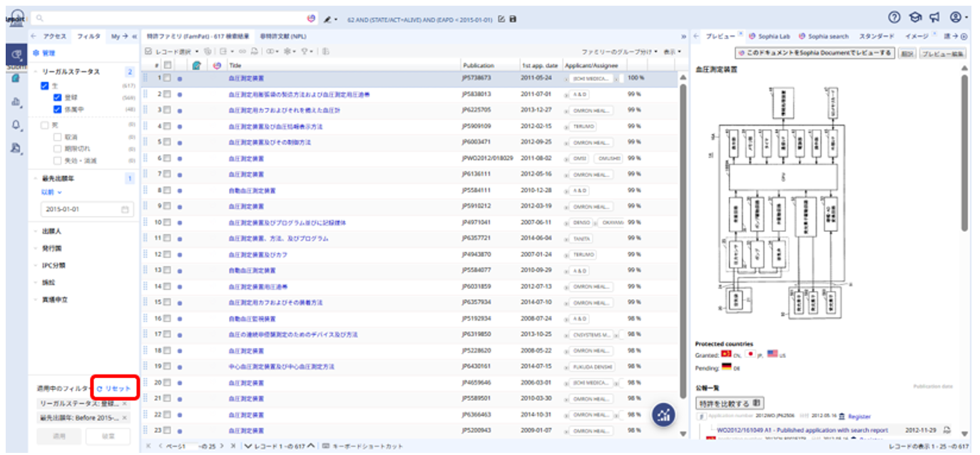Expand the 出願人 filter section
Image resolution: width=980 pixels, height=455 pixels.
[x=53, y=231]
